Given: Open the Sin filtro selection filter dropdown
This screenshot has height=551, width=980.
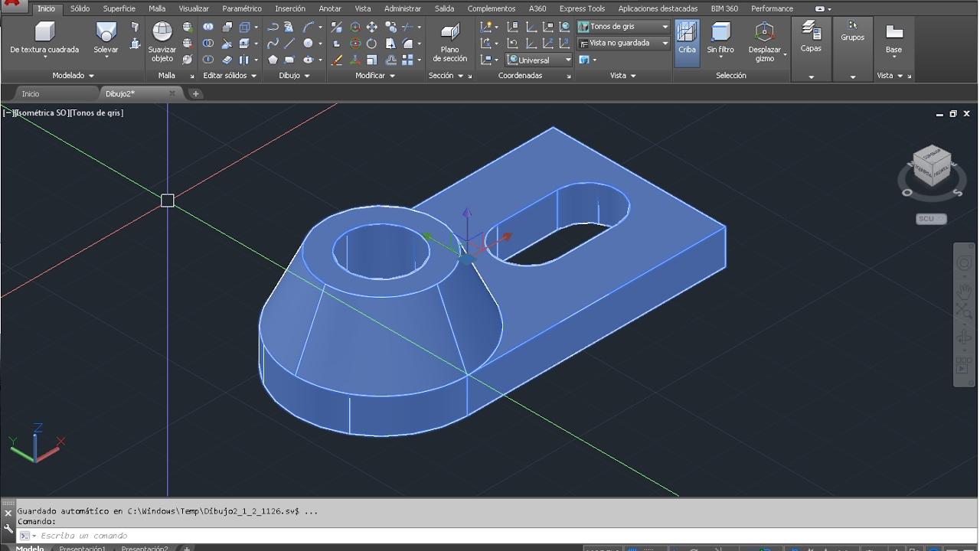Looking at the screenshot, I should (x=720, y=40).
